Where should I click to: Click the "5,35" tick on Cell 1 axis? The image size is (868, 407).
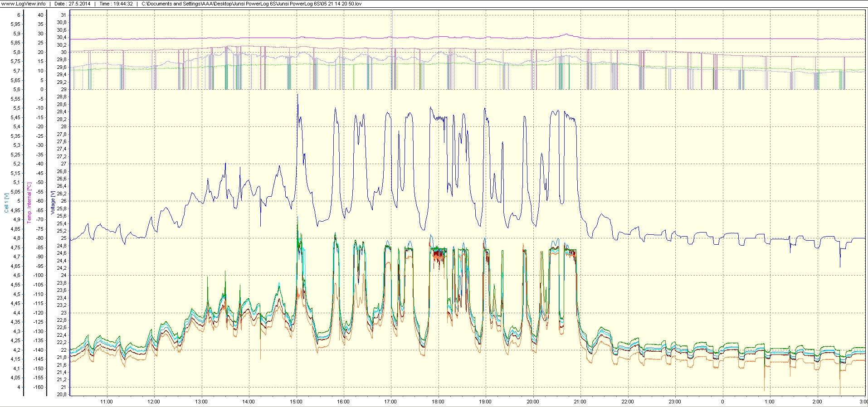click(15, 136)
